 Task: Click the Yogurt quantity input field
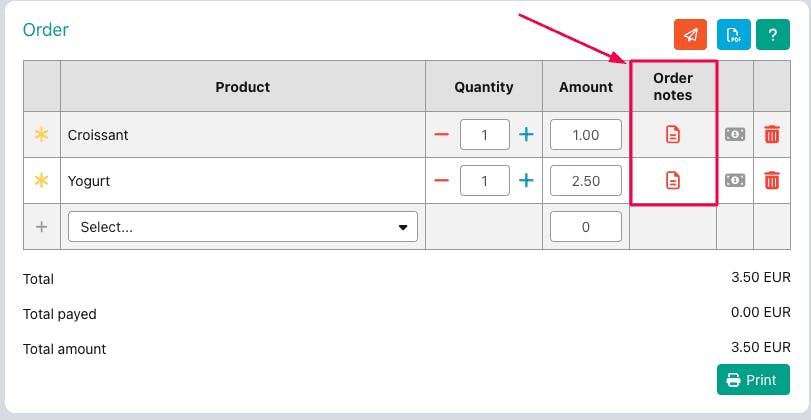point(485,180)
